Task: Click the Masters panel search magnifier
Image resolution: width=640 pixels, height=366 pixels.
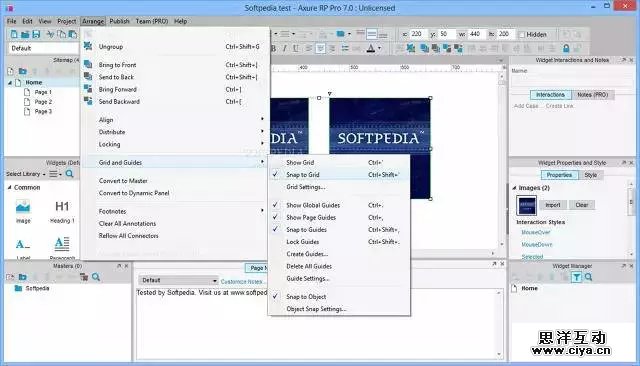Action: coord(96,277)
